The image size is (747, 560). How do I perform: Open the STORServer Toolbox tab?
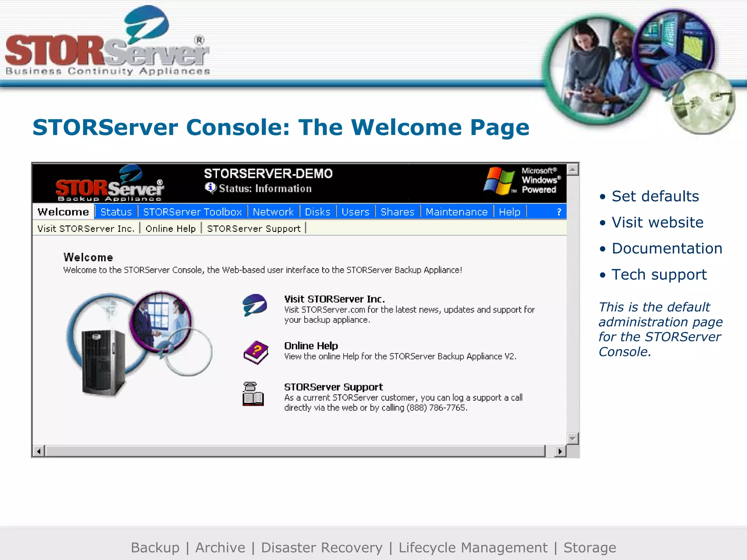(x=192, y=212)
